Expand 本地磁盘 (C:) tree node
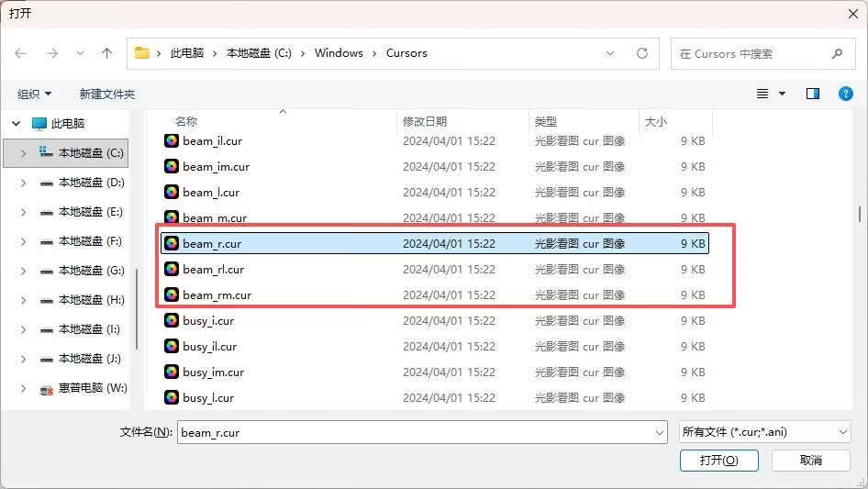868x489 pixels. pyautogui.click(x=23, y=153)
